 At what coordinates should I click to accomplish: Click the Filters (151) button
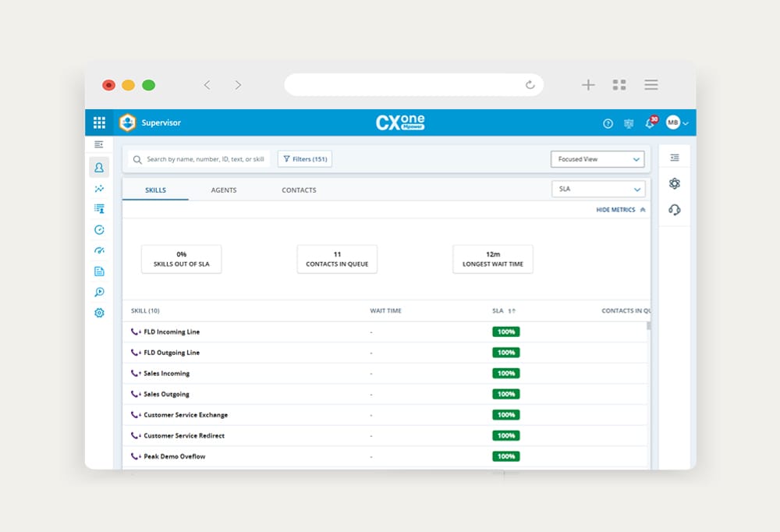click(305, 159)
